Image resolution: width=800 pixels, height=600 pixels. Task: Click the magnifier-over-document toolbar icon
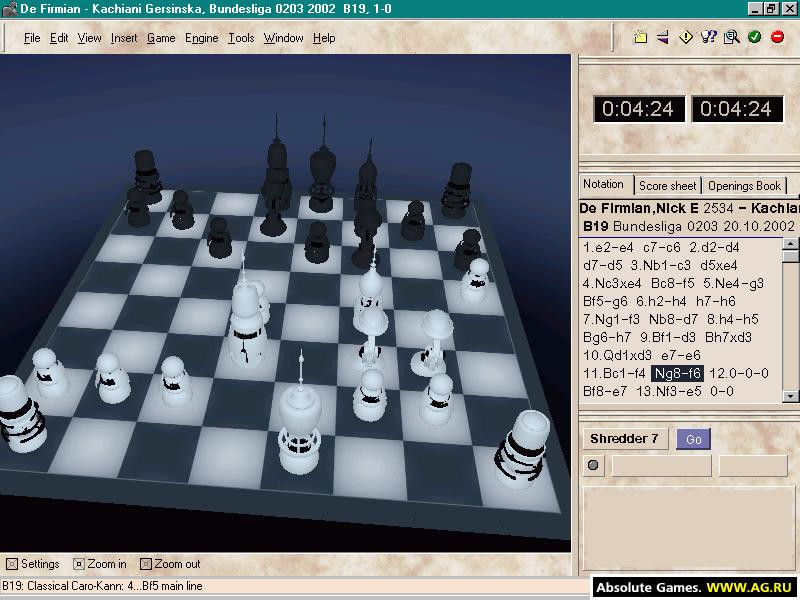coord(732,37)
